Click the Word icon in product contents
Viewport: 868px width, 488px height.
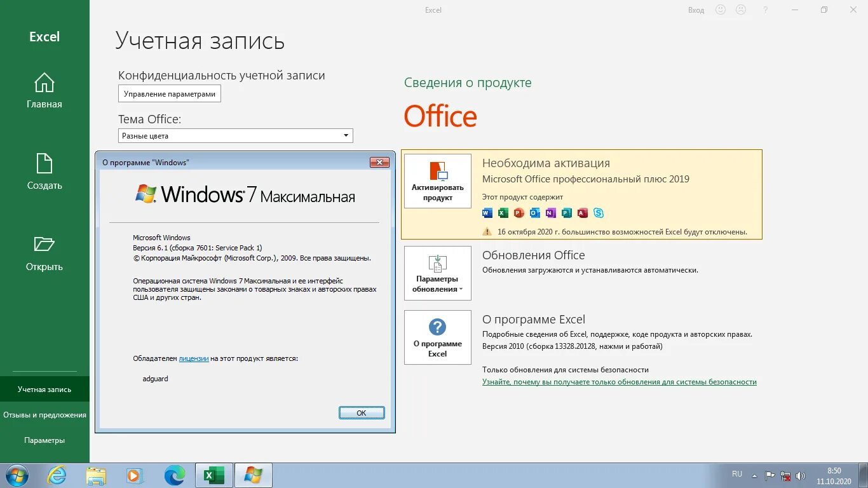(x=487, y=213)
